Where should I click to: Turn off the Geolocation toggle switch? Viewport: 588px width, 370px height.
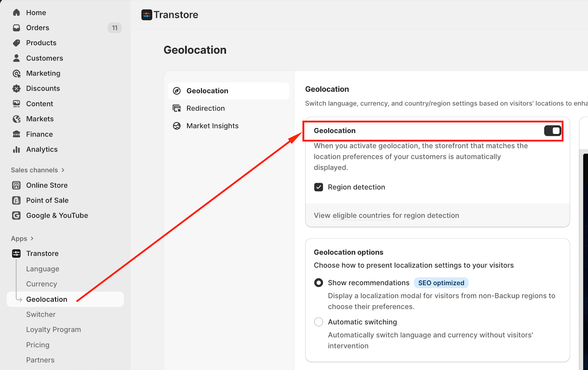coord(552,131)
